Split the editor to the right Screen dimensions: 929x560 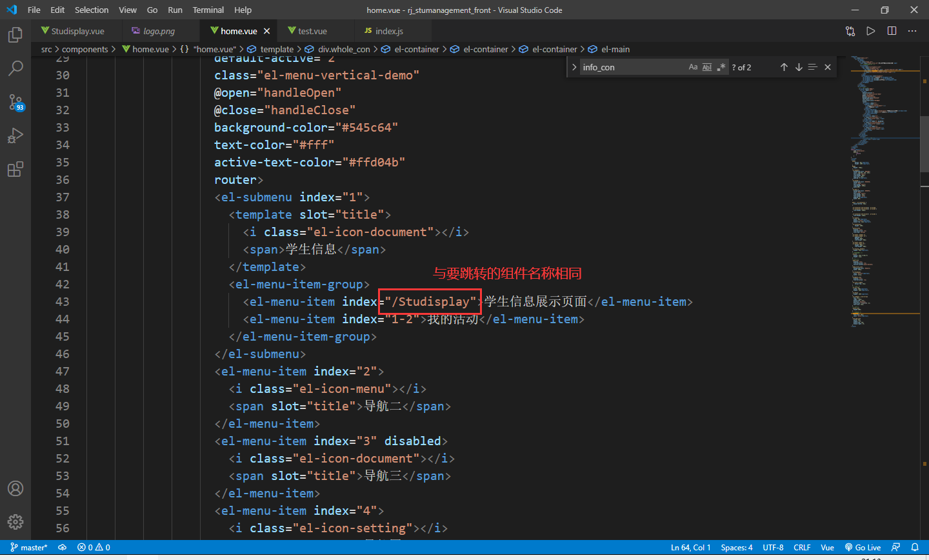[x=892, y=31]
